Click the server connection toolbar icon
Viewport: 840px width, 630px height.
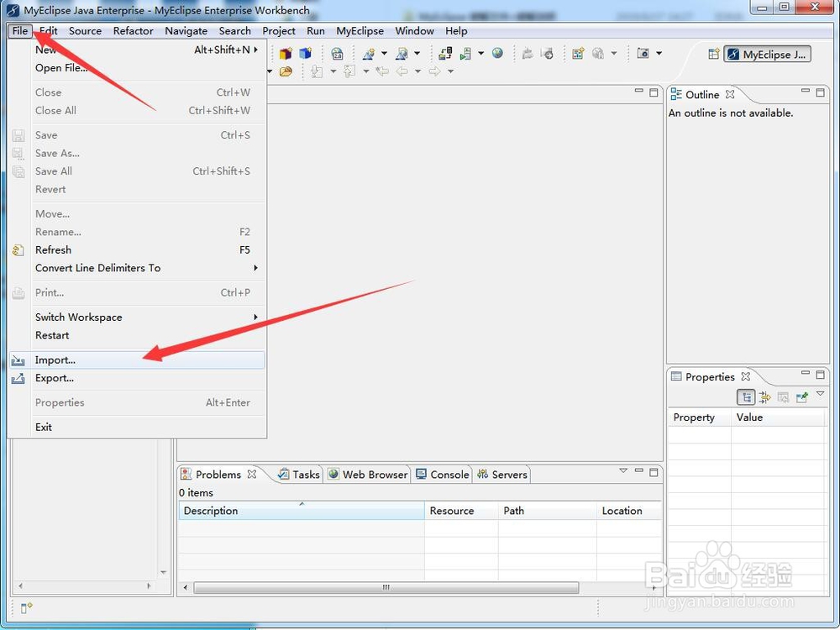point(445,54)
